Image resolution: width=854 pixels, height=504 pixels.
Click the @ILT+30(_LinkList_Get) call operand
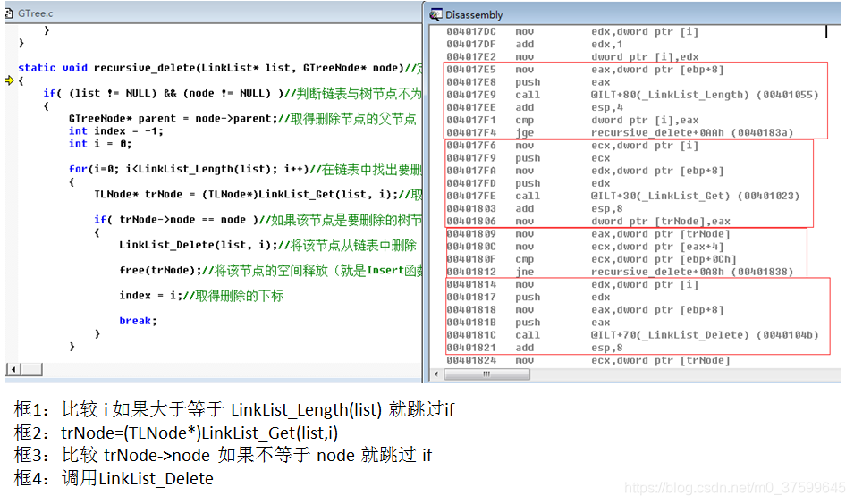(696, 196)
